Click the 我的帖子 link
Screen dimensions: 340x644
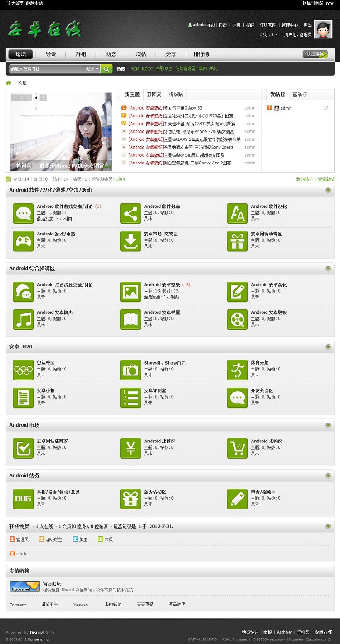pos(305,179)
